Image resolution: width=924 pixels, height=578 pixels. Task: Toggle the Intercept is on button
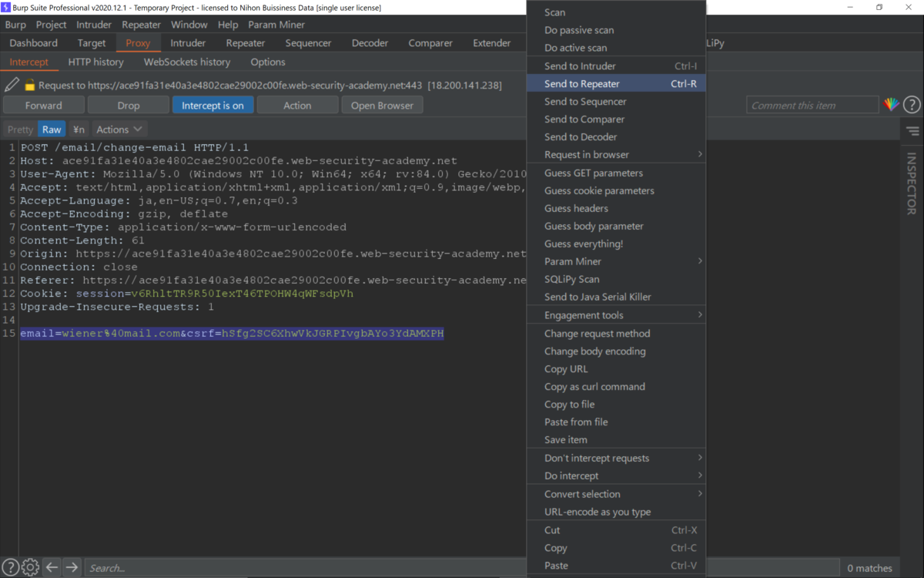(x=213, y=105)
